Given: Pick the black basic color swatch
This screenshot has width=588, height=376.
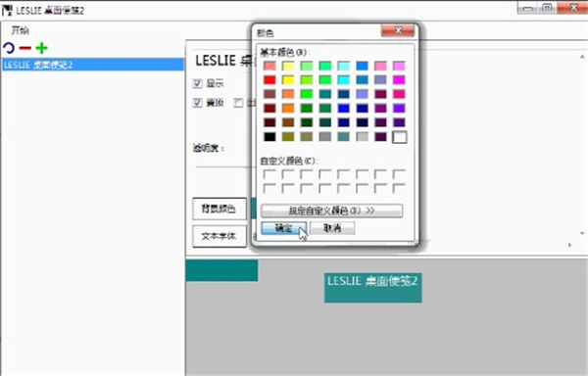Looking at the screenshot, I should [x=269, y=137].
